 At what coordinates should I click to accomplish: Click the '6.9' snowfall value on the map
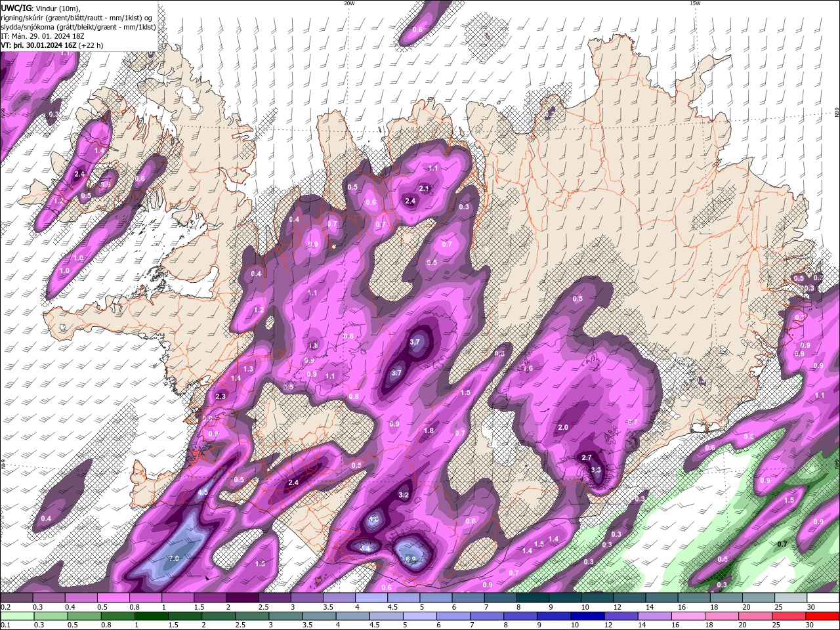click(411, 559)
